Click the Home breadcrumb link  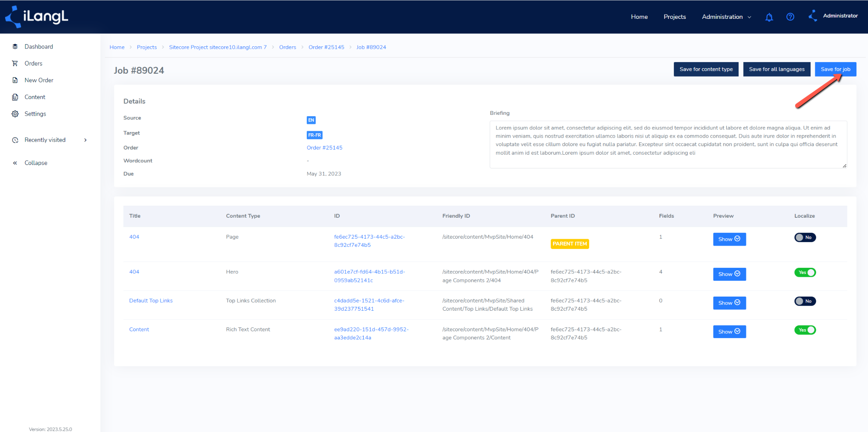tap(117, 47)
